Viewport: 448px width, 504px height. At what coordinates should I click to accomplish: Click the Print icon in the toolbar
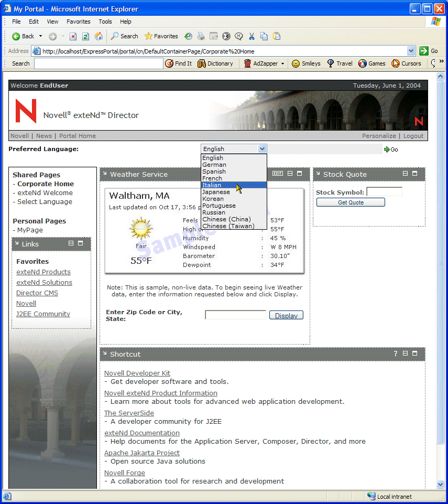(201, 36)
